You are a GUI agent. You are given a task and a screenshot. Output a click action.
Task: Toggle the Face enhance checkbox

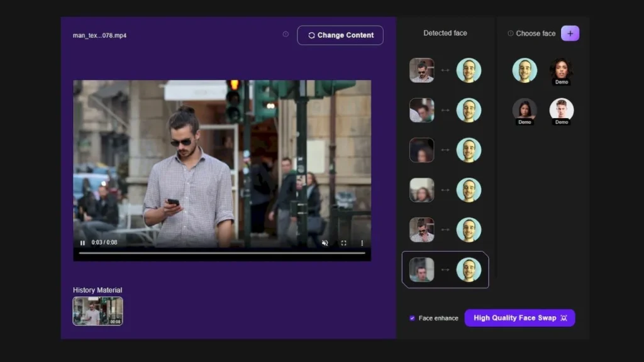[411, 318]
